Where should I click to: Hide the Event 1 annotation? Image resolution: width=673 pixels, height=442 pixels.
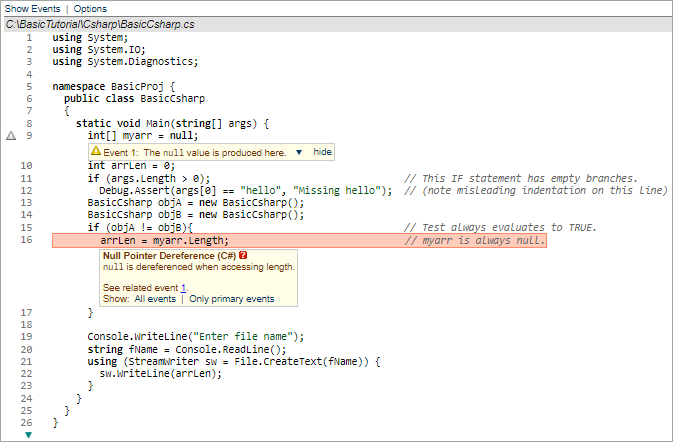322,152
